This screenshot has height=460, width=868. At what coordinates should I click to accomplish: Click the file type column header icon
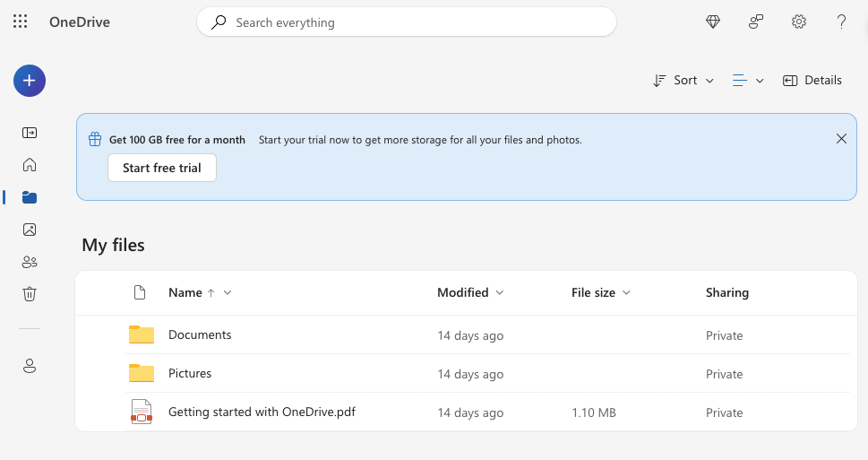140,292
